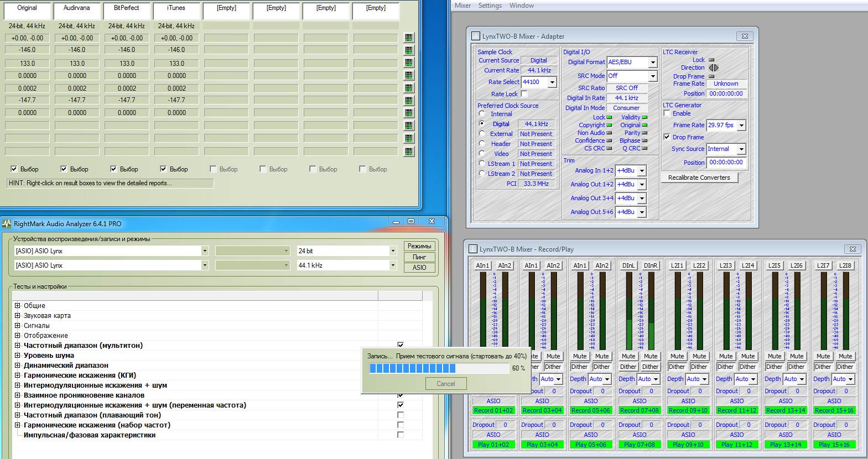Show graph for the -147.7 results row

pyautogui.click(x=409, y=101)
